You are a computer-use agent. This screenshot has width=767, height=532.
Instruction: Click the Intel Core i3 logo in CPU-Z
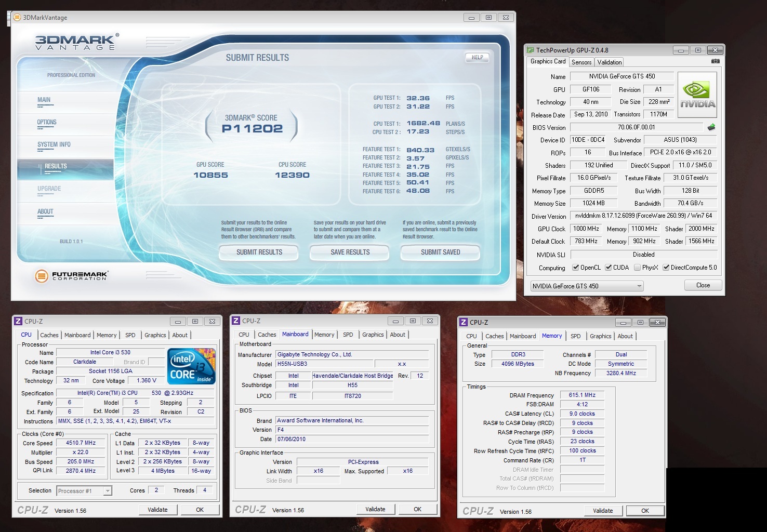(191, 366)
